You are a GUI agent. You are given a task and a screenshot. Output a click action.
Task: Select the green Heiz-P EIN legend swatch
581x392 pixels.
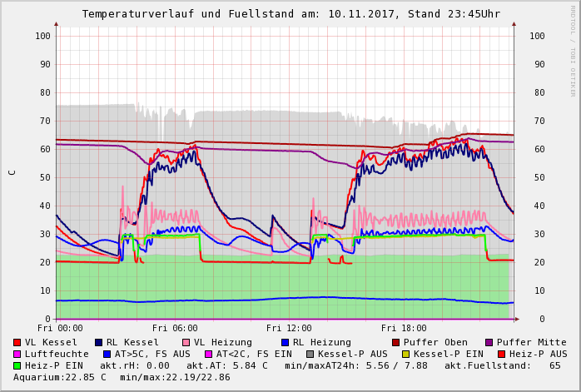click(17, 365)
